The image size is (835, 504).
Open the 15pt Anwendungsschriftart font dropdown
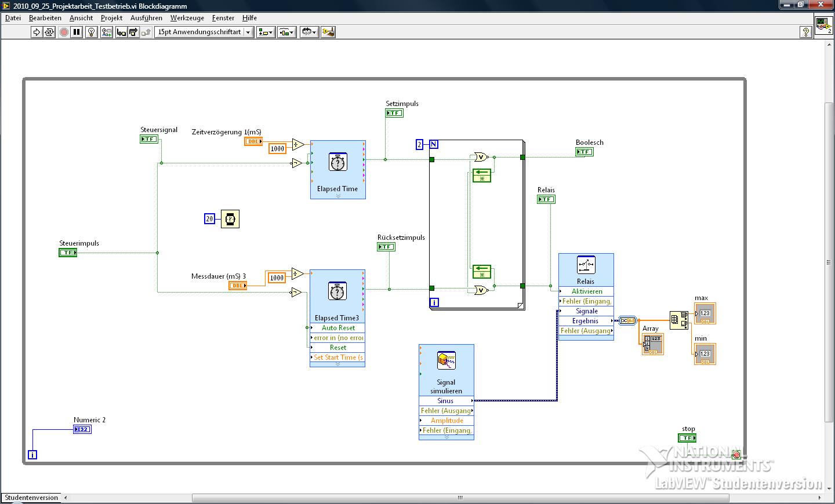(x=204, y=32)
